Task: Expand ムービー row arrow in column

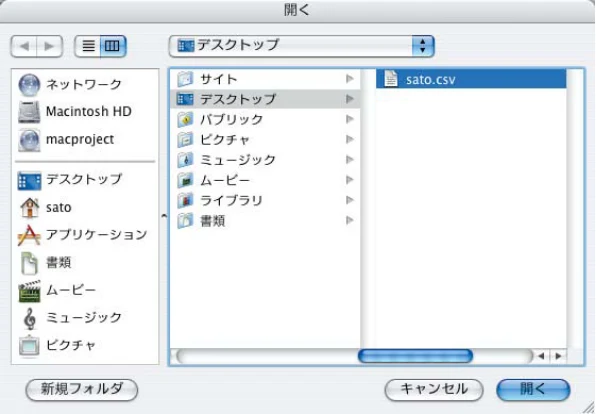Action: tap(350, 180)
